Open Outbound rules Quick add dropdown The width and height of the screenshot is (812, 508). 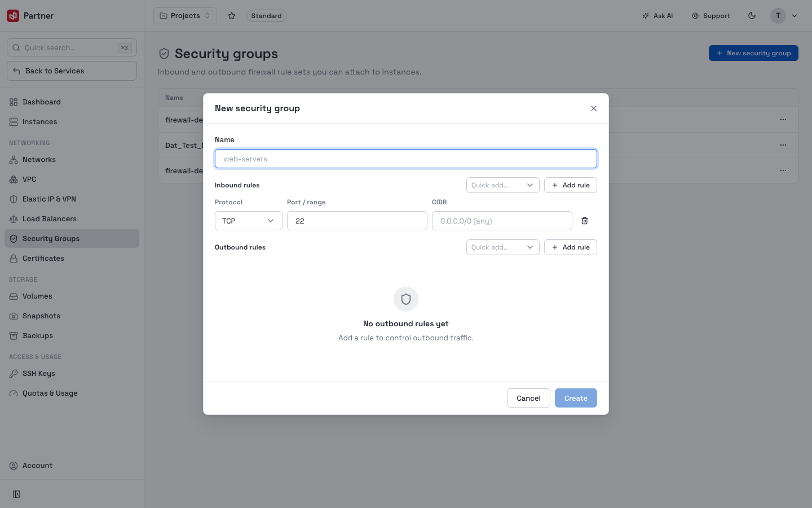[503, 247]
